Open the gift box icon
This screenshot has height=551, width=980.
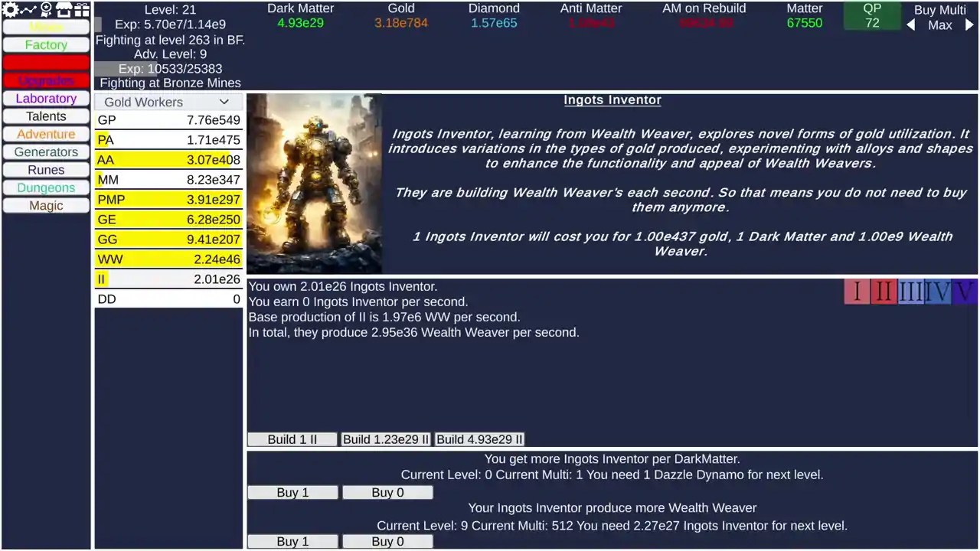pyautogui.click(x=81, y=10)
